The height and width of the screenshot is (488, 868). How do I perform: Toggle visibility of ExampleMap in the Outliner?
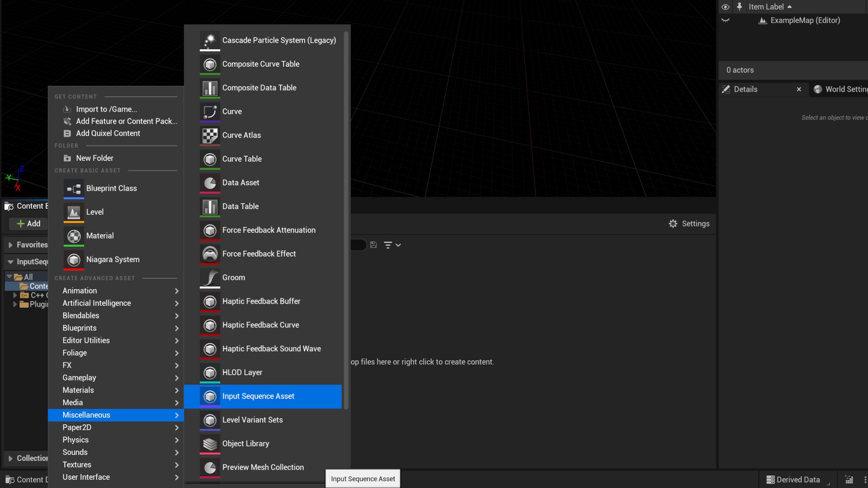point(726,20)
